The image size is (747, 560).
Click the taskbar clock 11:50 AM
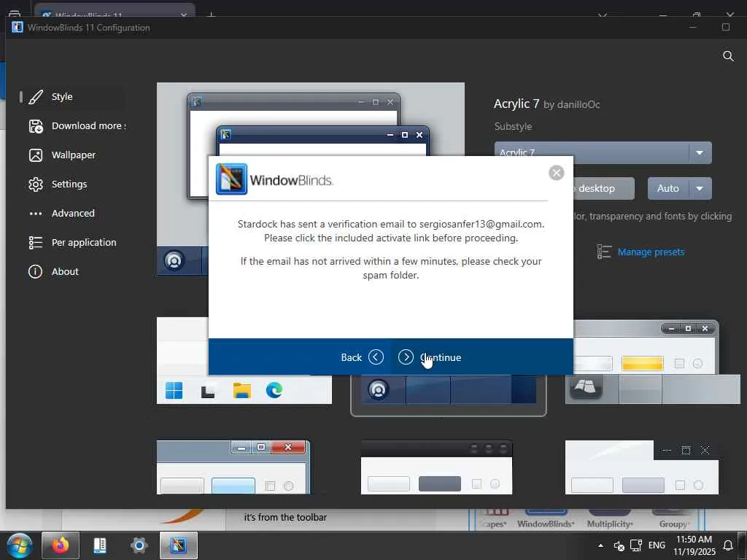coord(694,545)
